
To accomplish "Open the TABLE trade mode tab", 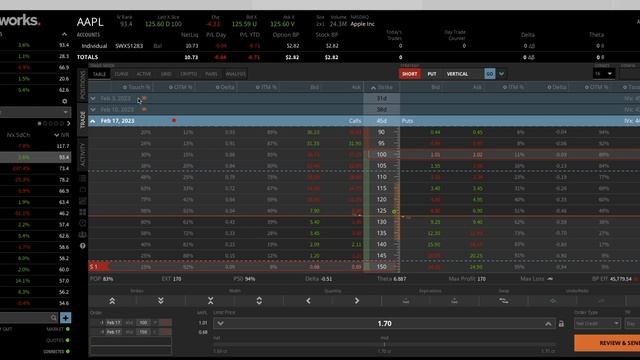I will [x=99, y=74].
